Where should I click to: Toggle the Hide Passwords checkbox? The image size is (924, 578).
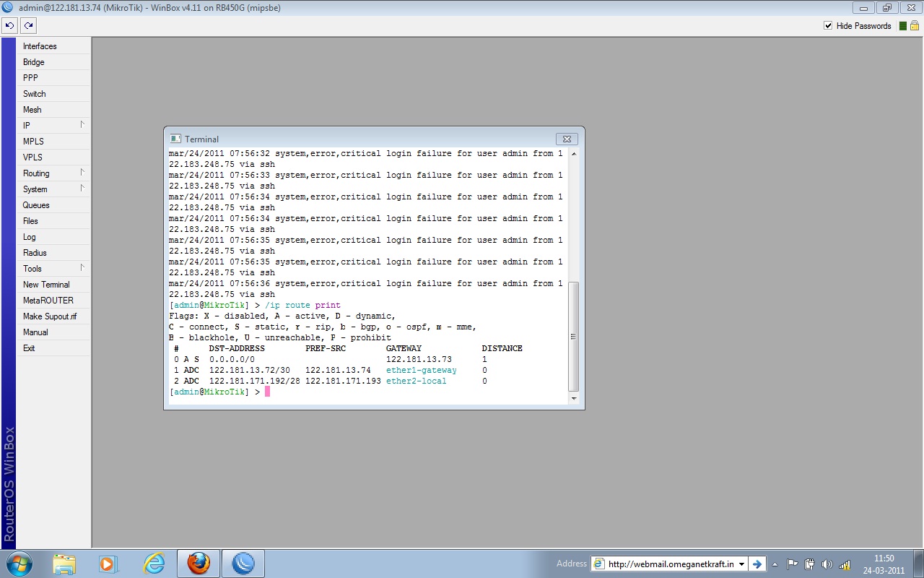(828, 25)
